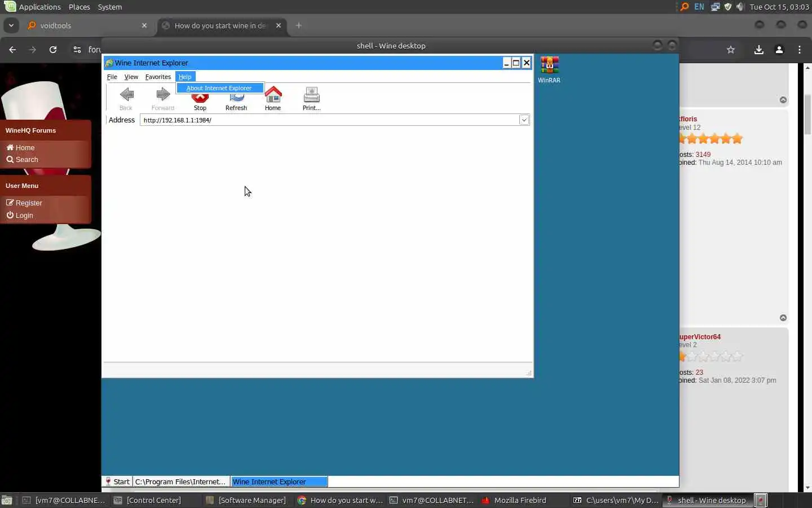
Task: Switch to the voidtools browser tab
Action: [87, 25]
